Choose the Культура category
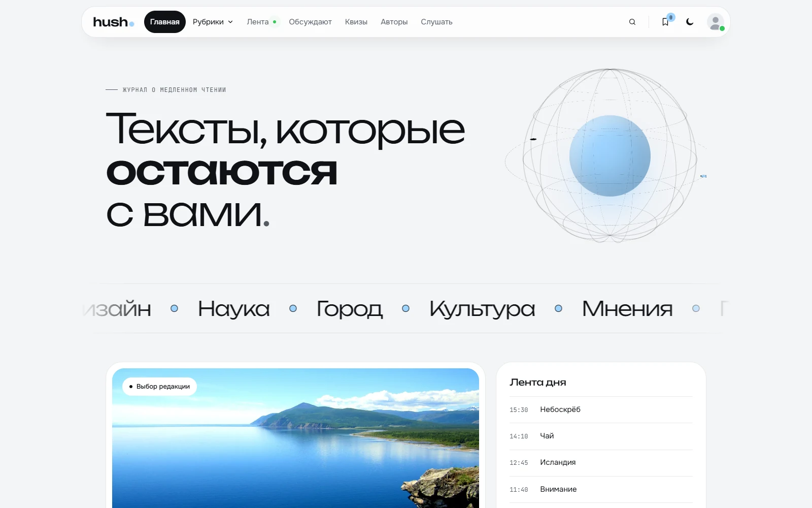This screenshot has width=812, height=508. pos(482,308)
